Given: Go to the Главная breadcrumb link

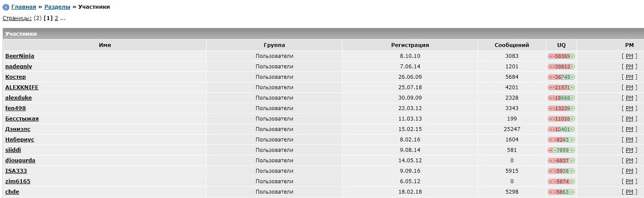Looking at the screenshot, I should 23,7.
